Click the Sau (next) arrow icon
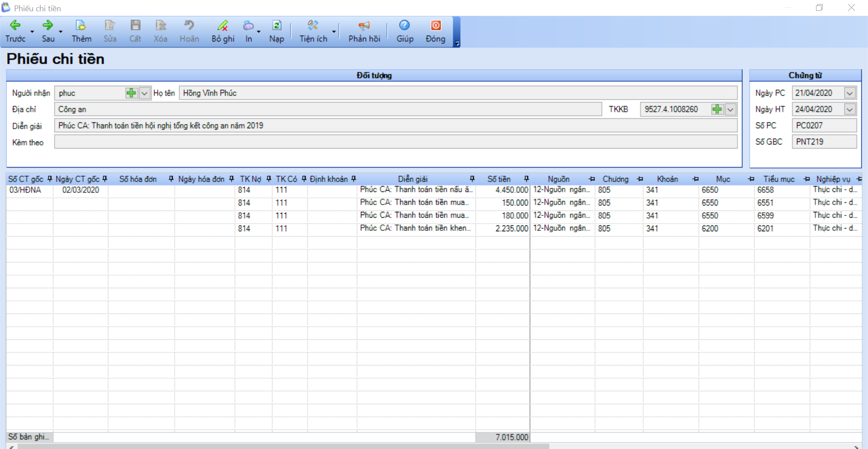 coord(47,26)
